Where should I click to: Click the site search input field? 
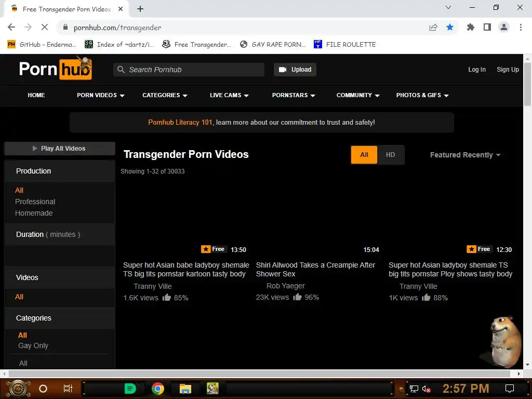pos(189,70)
